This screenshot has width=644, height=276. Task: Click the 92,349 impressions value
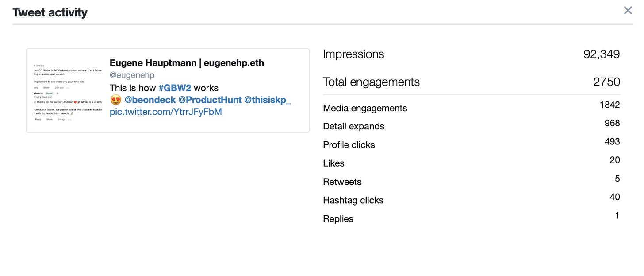(x=602, y=54)
